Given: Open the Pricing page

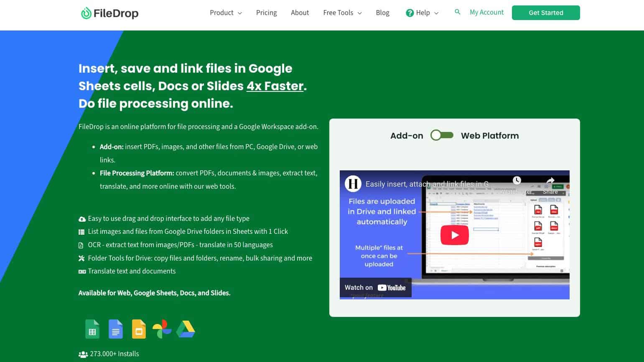Looking at the screenshot, I should pos(266,13).
